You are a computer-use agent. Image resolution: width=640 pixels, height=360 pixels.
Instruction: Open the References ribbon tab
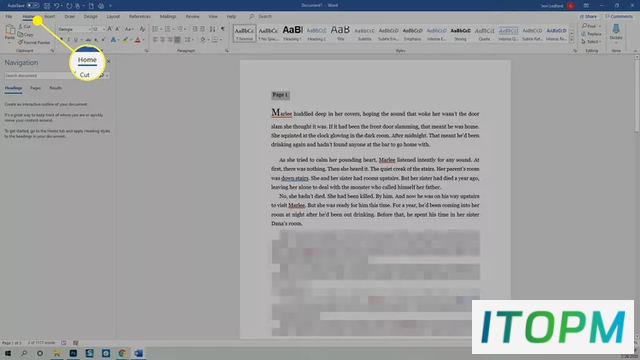point(140,16)
